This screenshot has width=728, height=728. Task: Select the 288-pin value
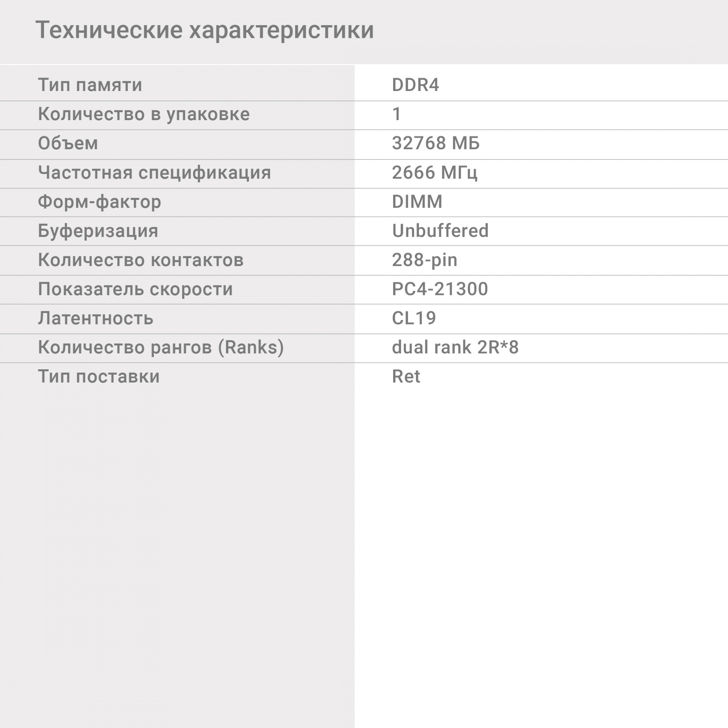click(424, 260)
